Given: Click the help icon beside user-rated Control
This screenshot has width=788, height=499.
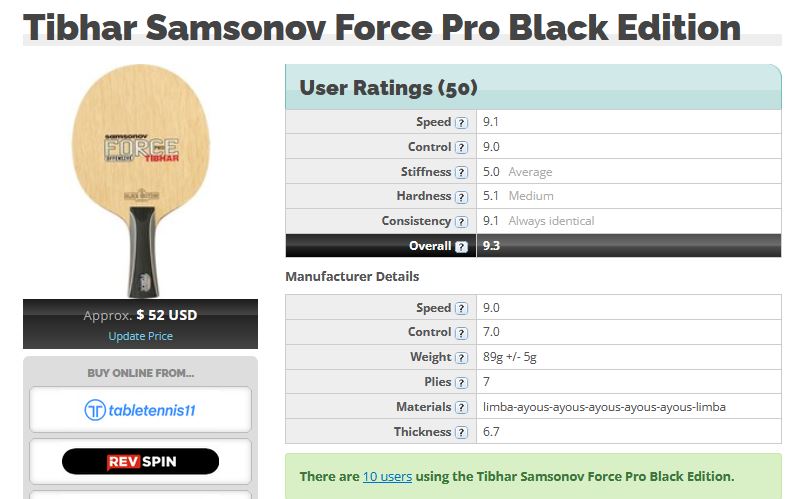Looking at the screenshot, I should (461, 147).
